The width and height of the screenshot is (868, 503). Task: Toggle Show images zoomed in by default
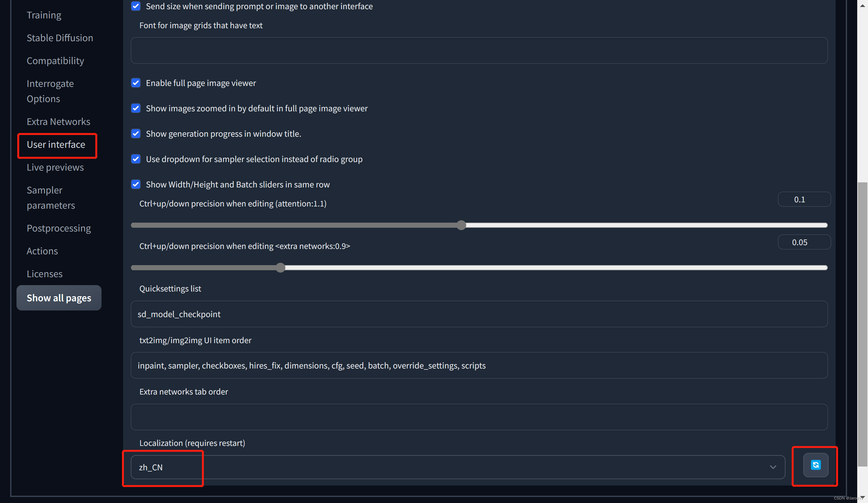(135, 108)
